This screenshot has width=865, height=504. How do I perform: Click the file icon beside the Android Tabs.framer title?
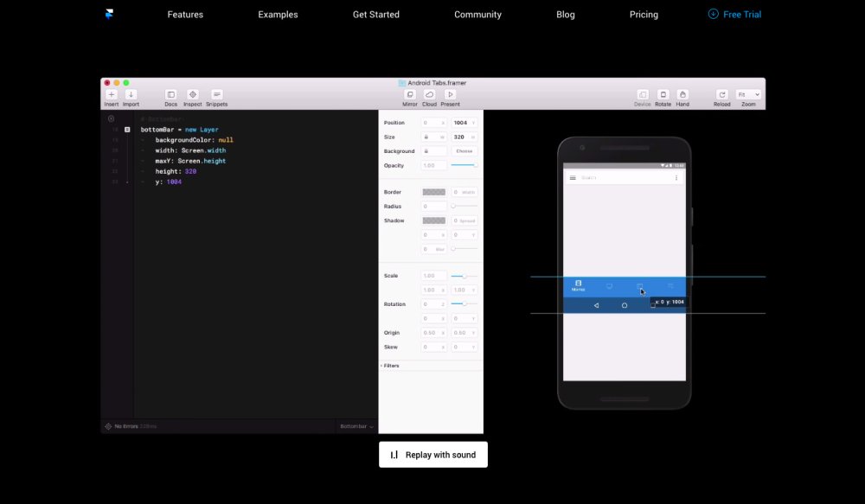coord(402,83)
